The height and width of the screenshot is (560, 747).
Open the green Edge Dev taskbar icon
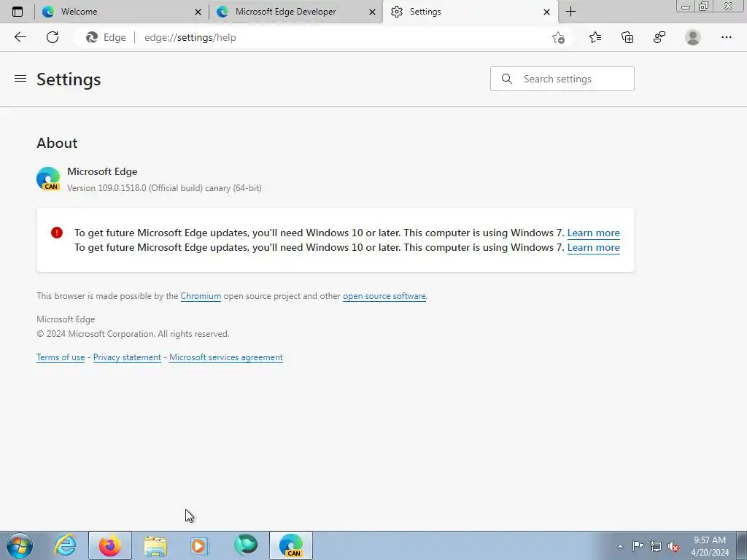246,545
